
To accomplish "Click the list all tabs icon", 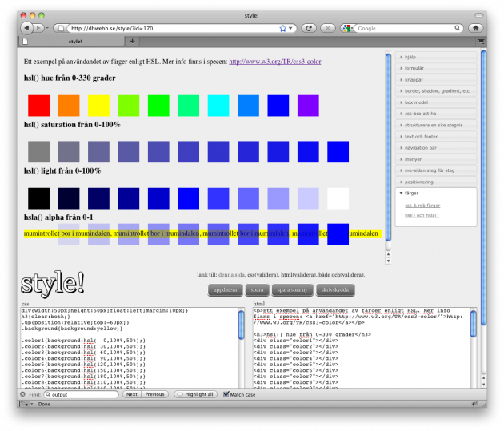I will 481,41.
